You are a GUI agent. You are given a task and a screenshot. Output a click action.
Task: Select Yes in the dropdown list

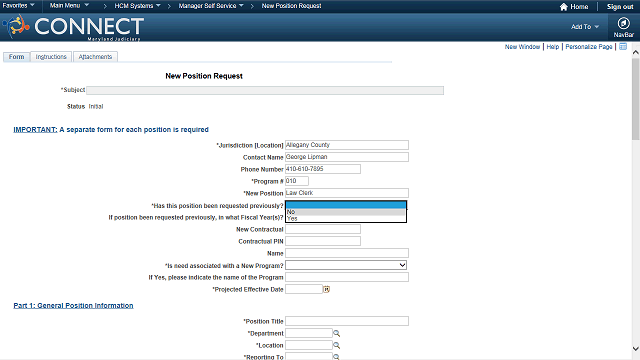click(345, 218)
